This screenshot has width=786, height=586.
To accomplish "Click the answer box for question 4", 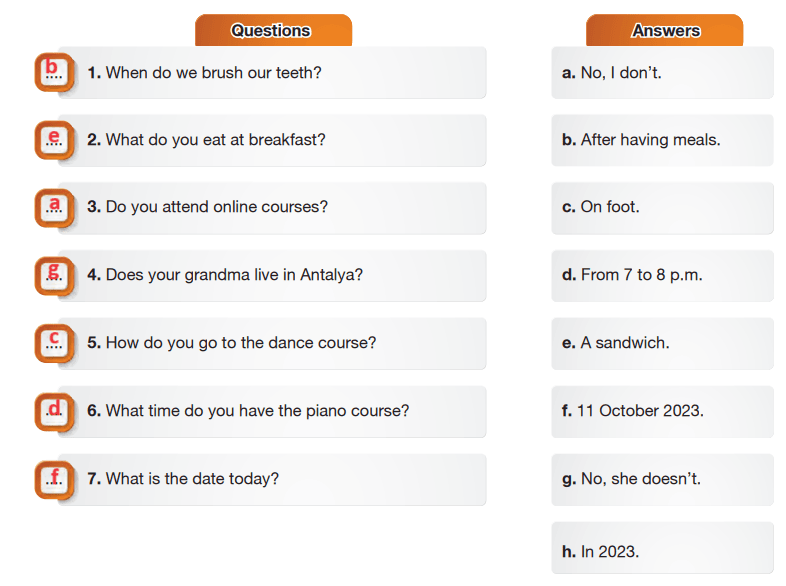I will 54,274.
